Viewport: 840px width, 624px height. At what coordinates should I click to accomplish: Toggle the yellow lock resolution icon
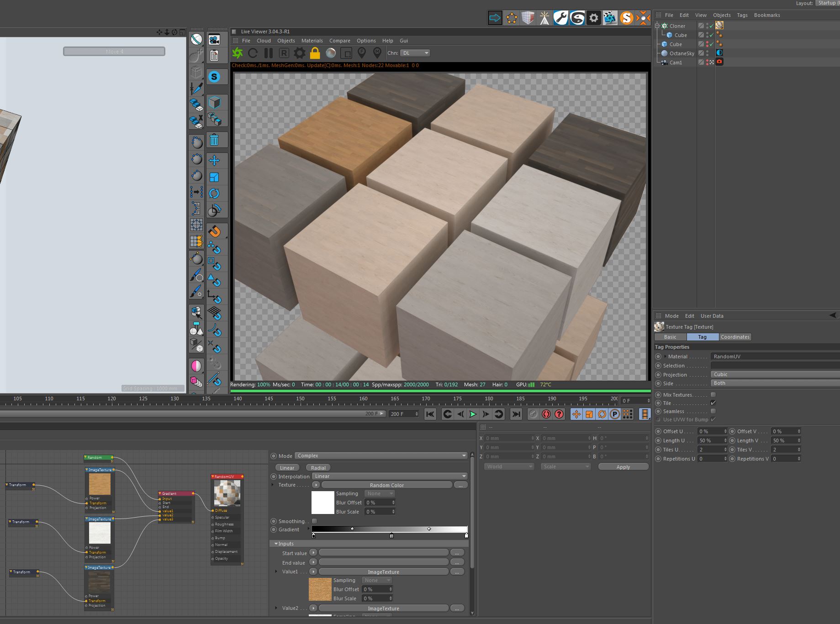[315, 53]
